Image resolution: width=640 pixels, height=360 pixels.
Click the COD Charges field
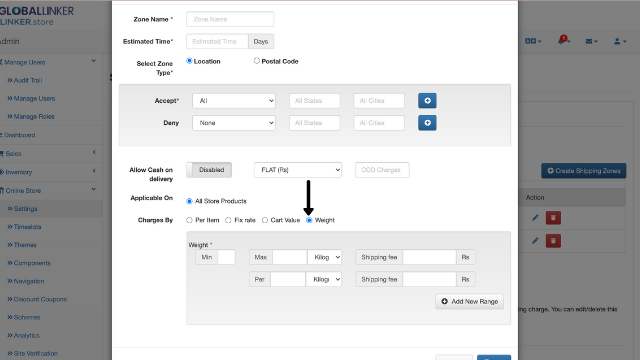[x=382, y=170]
